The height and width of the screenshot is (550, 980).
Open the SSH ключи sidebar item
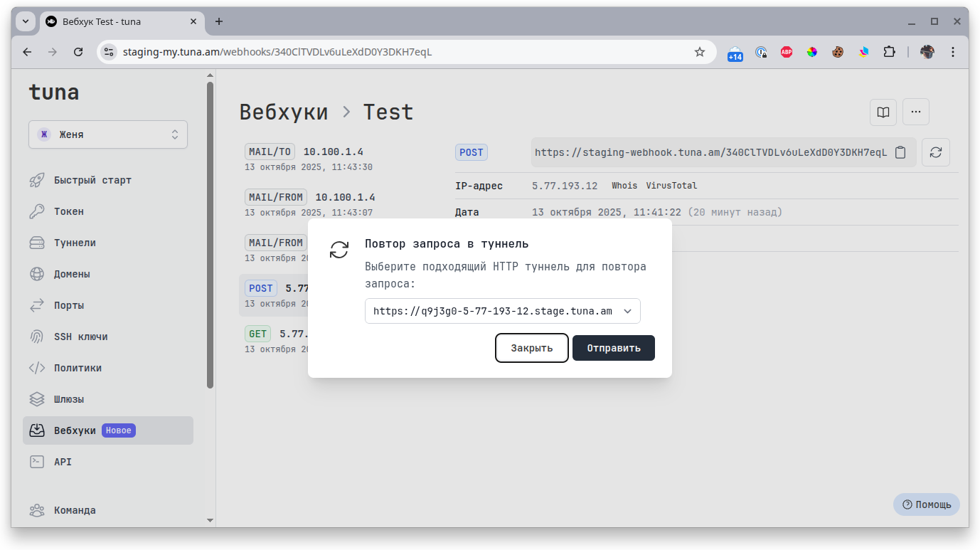coord(80,337)
